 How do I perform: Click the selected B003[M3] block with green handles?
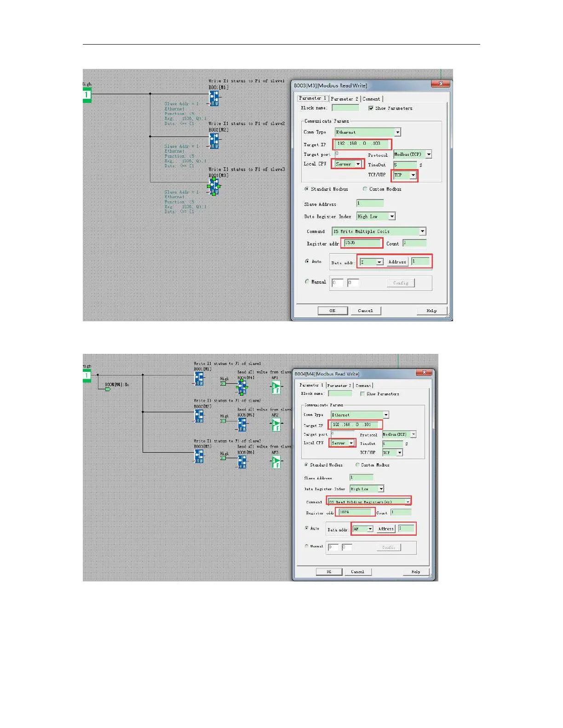[214, 187]
